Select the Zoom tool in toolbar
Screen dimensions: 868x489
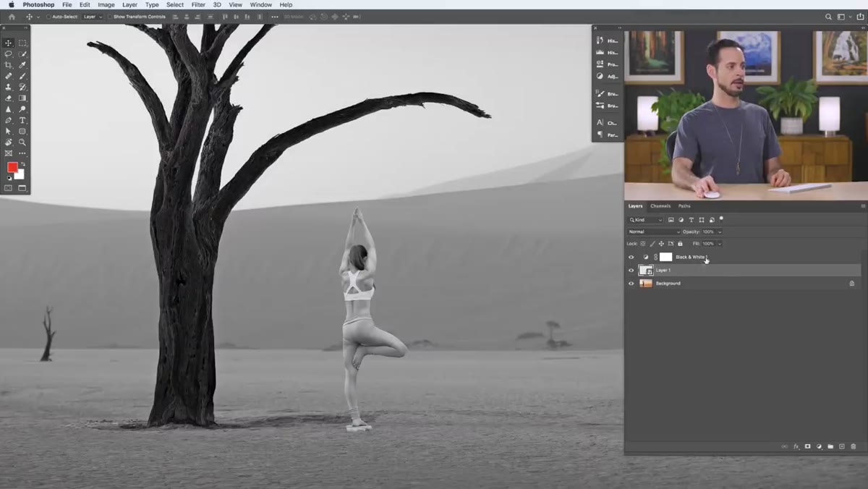(x=22, y=143)
